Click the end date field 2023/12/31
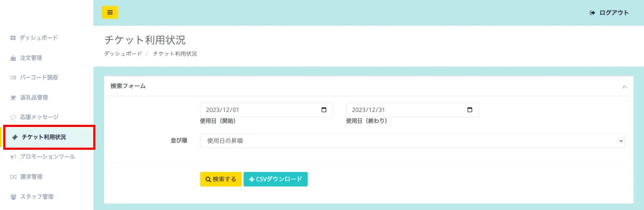The image size is (644, 210). click(413, 110)
